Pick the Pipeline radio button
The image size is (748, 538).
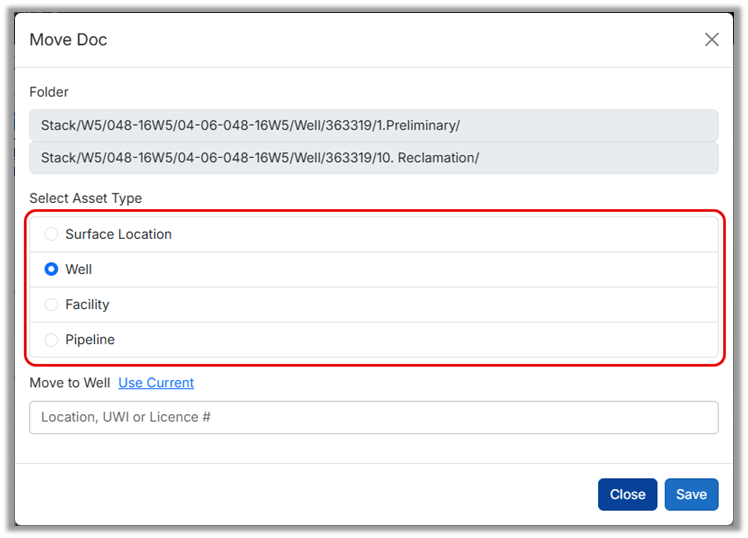[52, 340]
